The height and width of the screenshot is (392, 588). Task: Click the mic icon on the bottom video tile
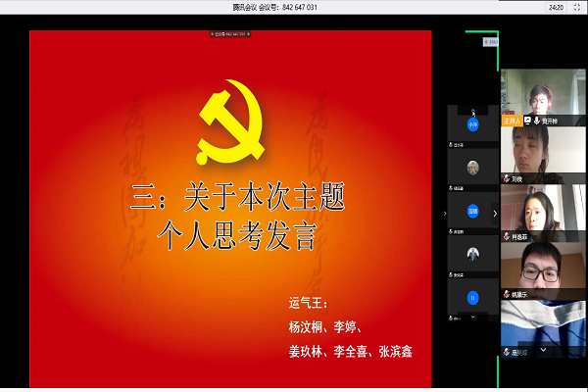[507, 352]
